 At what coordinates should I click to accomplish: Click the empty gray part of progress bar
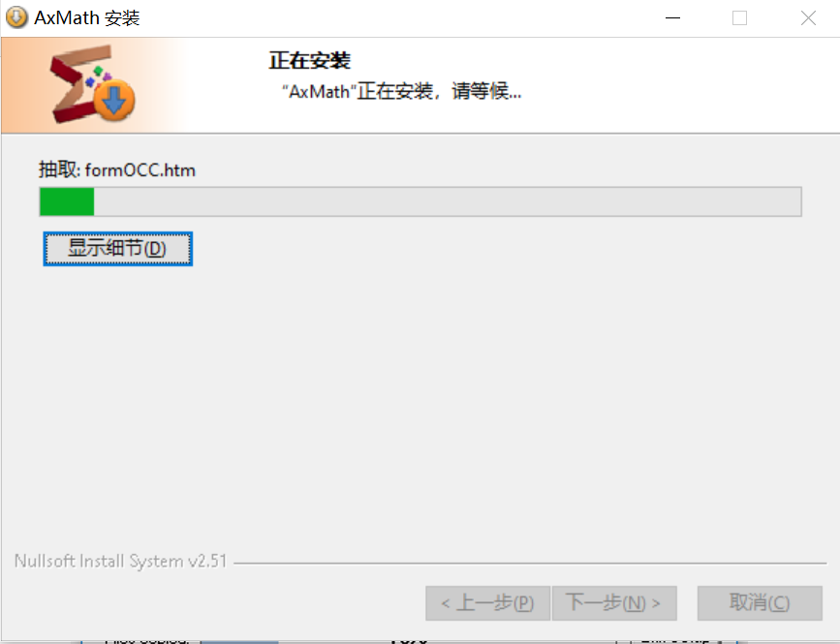[448, 201]
